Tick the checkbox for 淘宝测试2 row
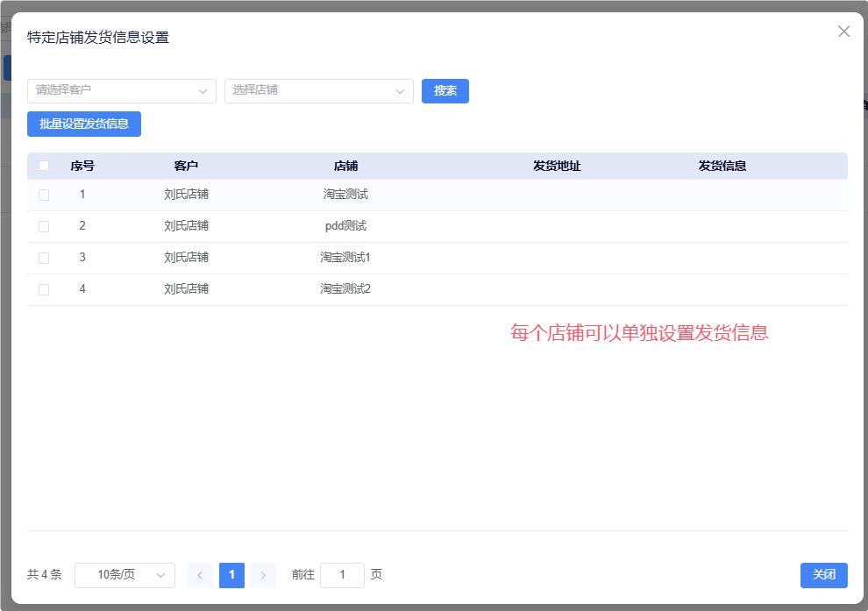The height and width of the screenshot is (611, 868). click(x=44, y=289)
